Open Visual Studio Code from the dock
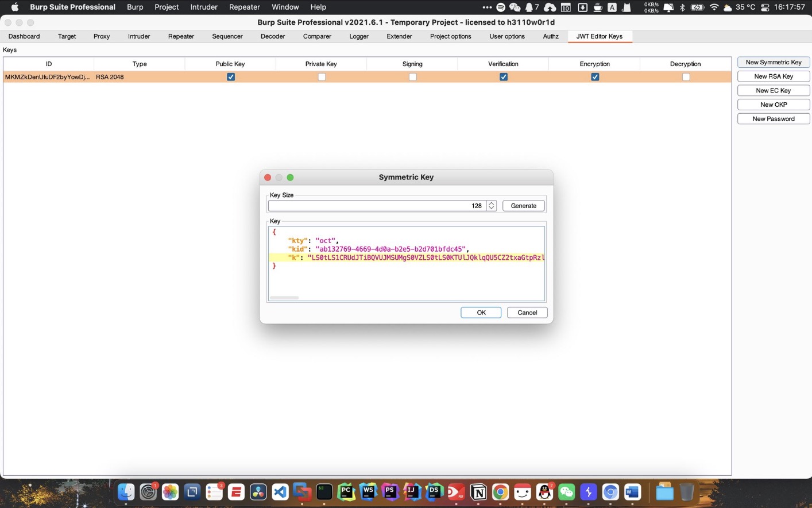This screenshot has height=508, width=812. click(280, 492)
